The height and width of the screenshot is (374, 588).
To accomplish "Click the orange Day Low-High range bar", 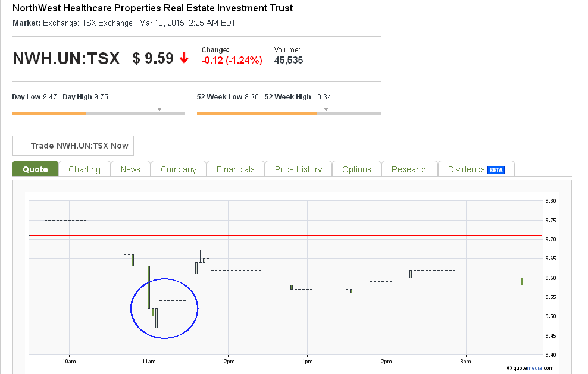I will click(x=49, y=113).
